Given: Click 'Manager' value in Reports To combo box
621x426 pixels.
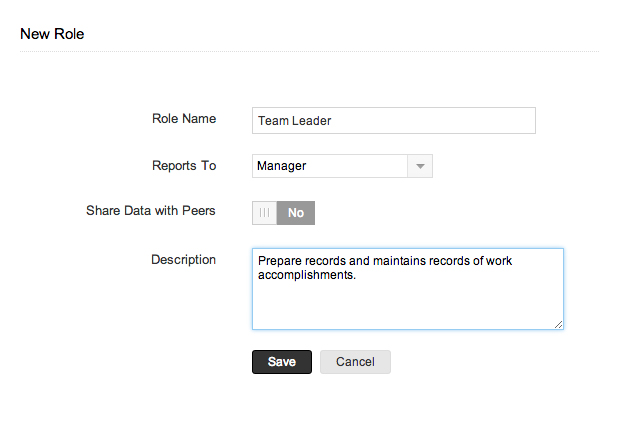Looking at the screenshot, I should [x=282, y=166].
